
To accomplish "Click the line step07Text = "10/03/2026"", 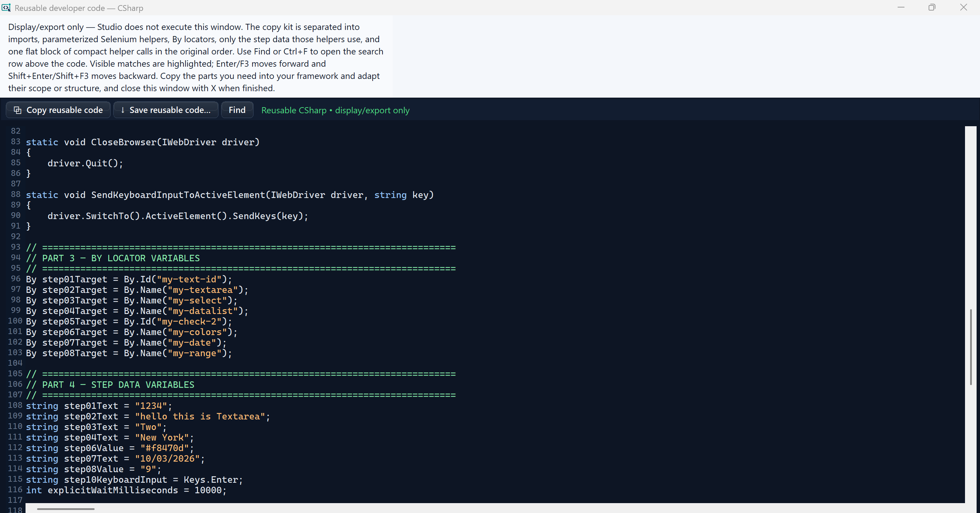I will pyautogui.click(x=115, y=459).
